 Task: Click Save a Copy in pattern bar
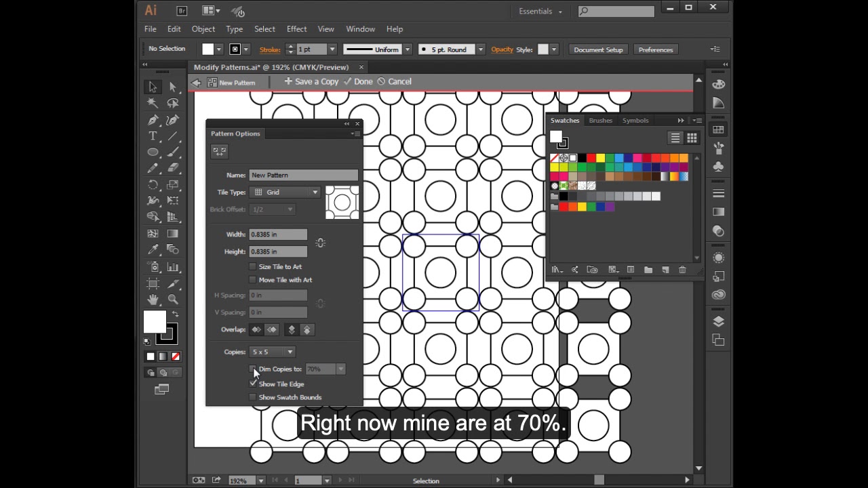(x=311, y=81)
